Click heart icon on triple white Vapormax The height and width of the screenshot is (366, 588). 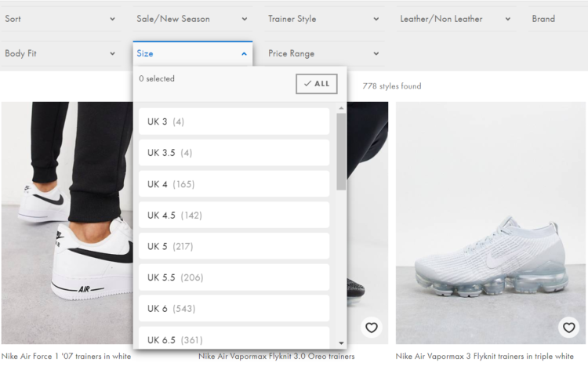click(x=568, y=328)
